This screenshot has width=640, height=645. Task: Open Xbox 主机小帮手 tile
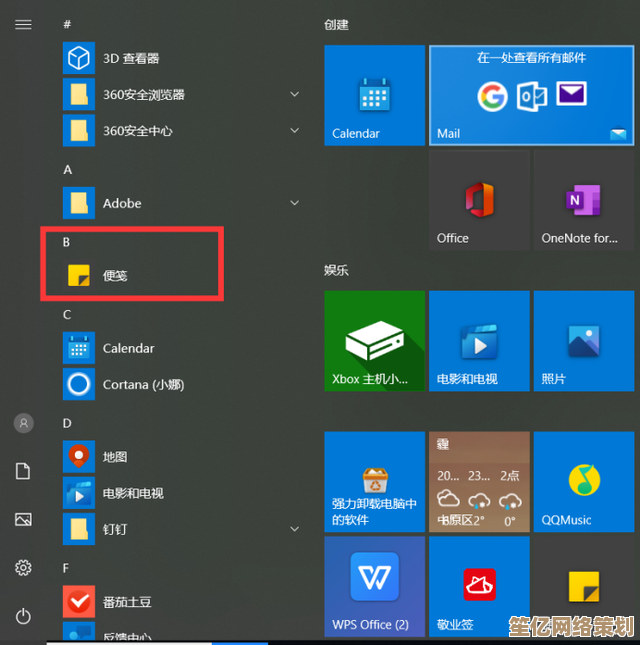click(x=374, y=341)
